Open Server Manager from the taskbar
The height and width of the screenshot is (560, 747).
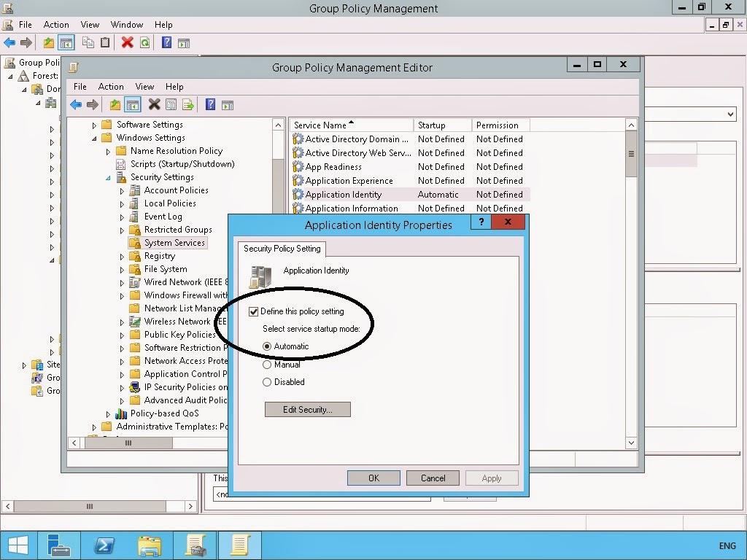(59, 545)
